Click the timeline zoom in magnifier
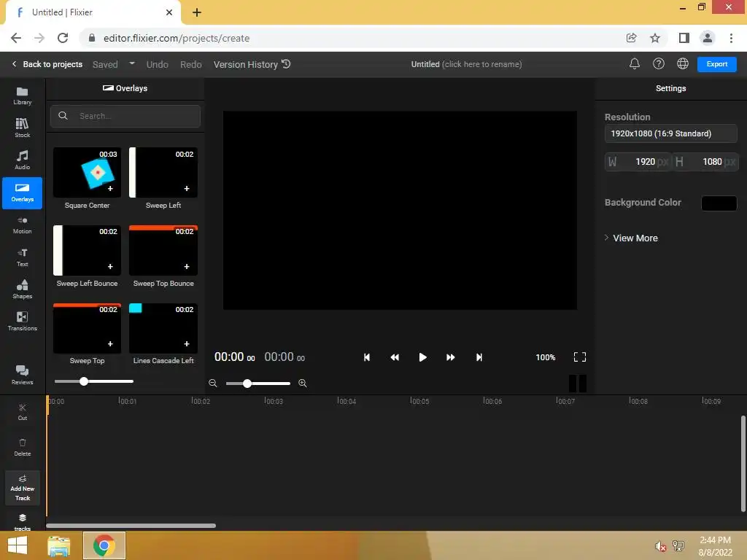 [303, 384]
